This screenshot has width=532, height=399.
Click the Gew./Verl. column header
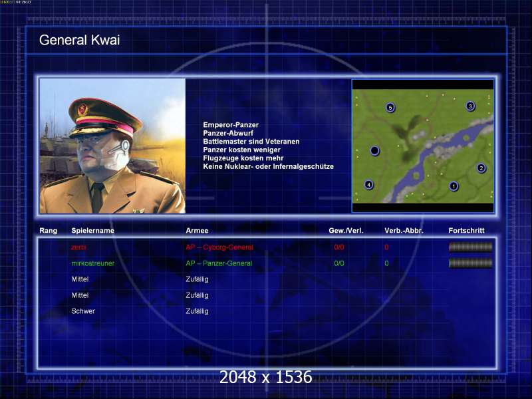[346, 231]
